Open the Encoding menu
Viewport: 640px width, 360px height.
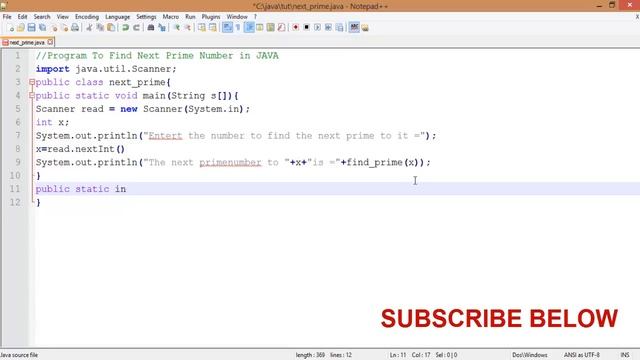pos(87,17)
